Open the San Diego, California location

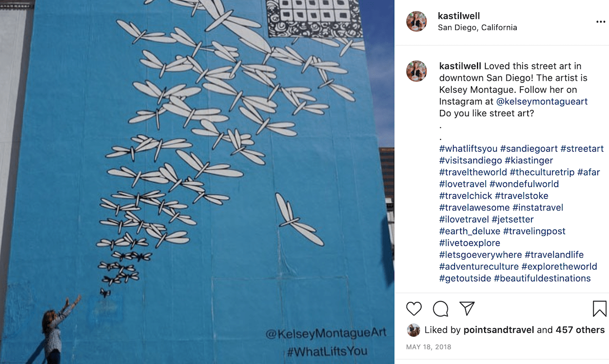pyautogui.click(x=478, y=27)
